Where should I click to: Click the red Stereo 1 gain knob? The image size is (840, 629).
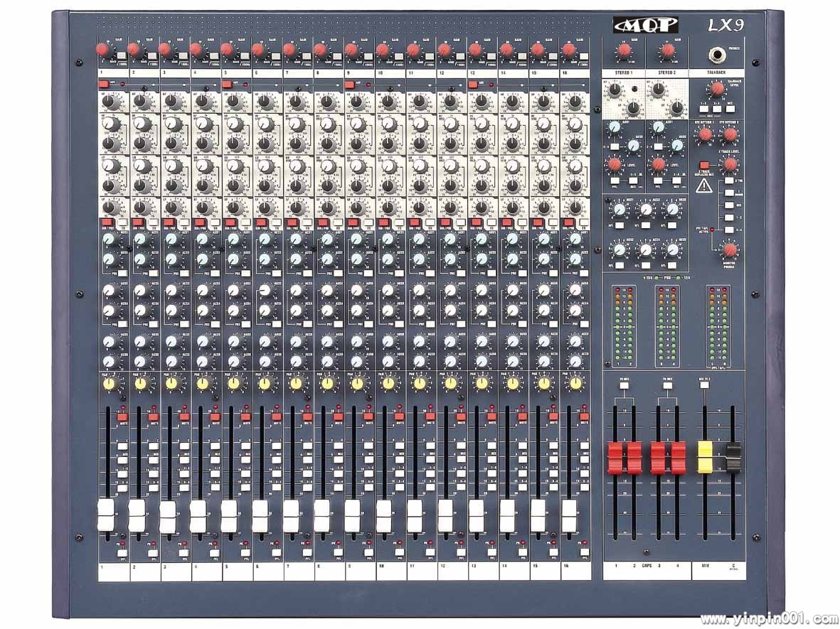pyautogui.click(x=624, y=50)
